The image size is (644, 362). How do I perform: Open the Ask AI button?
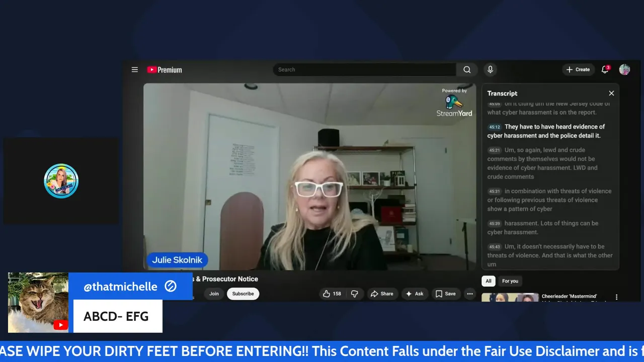pos(415,294)
